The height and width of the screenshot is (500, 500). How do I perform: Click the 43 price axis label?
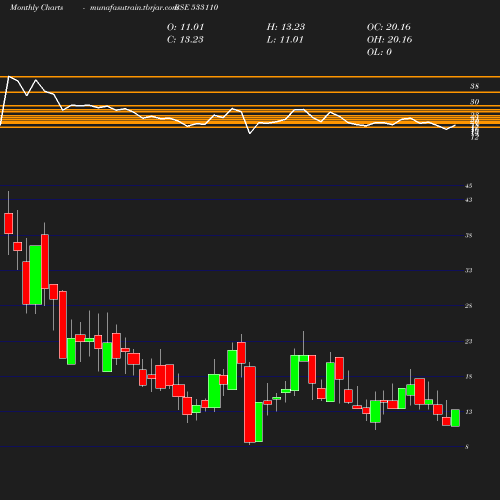coord(468,200)
